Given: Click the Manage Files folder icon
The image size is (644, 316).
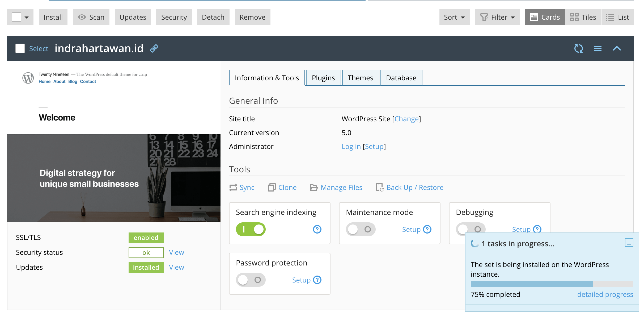Looking at the screenshot, I should 314,188.
